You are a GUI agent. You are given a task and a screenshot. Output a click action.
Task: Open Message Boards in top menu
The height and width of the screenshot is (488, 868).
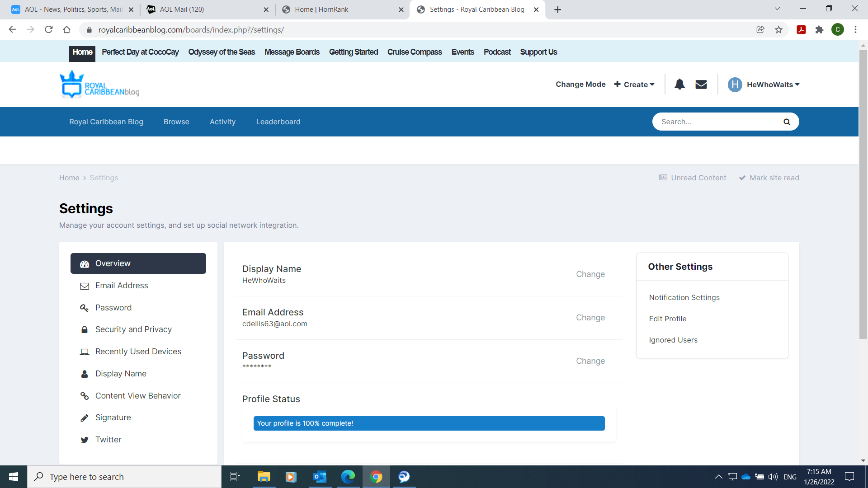pyautogui.click(x=292, y=52)
